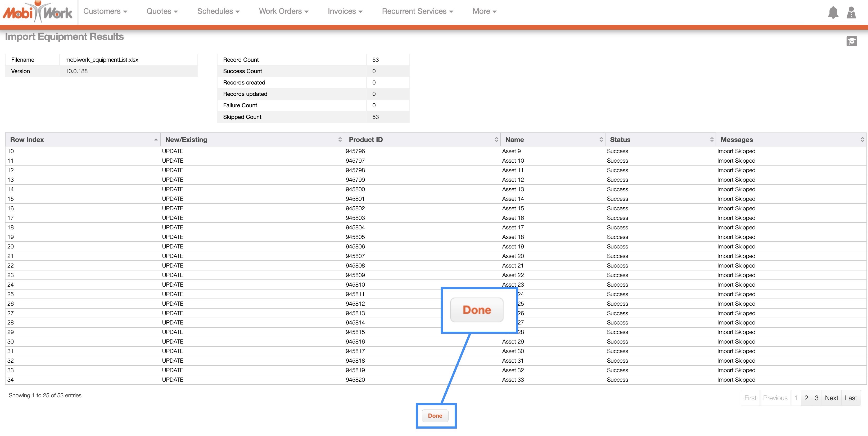
Task: Jump to page 3 of entries
Action: coord(816,398)
